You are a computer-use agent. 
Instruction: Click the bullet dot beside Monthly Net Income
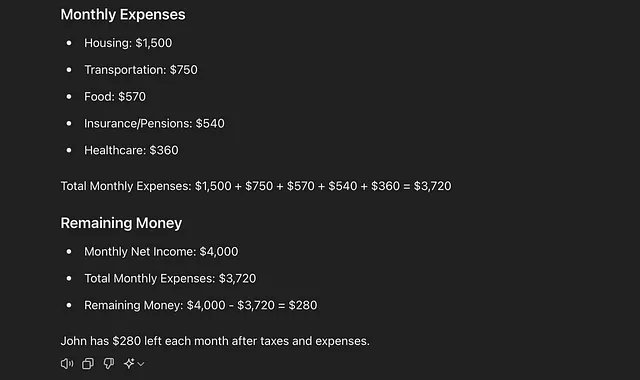[x=69, y=251]
